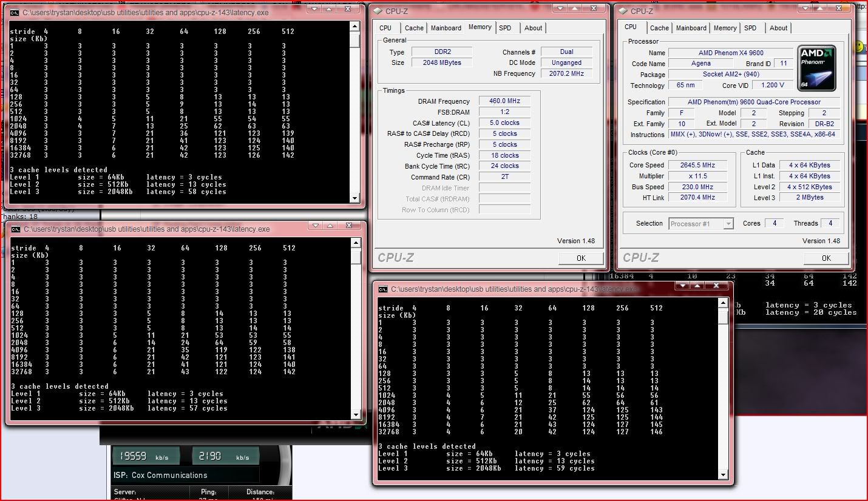Switch to Memory tab in the processor info window

click(x=725, y=28)
